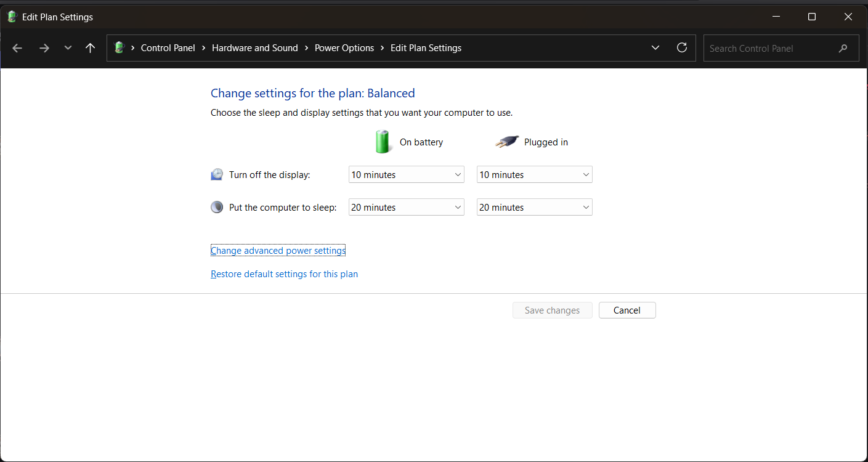Open Change advanced power settings link

(278, 251)
